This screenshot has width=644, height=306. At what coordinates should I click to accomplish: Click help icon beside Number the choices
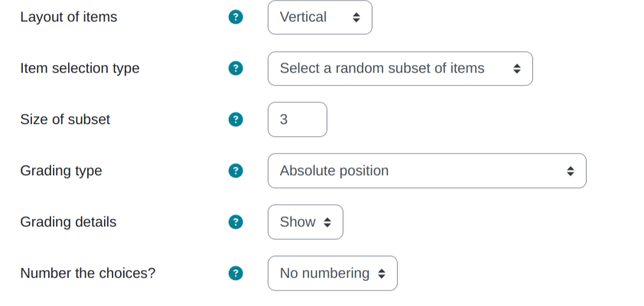point(236,274)
